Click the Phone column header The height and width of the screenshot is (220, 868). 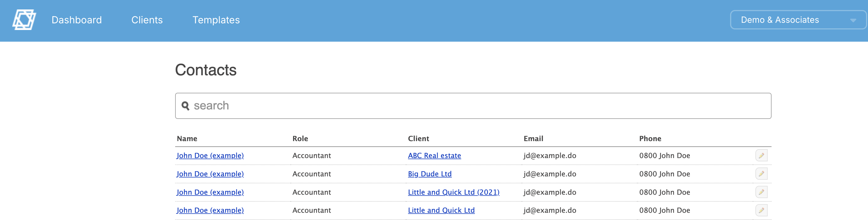[x=650, y=138]
